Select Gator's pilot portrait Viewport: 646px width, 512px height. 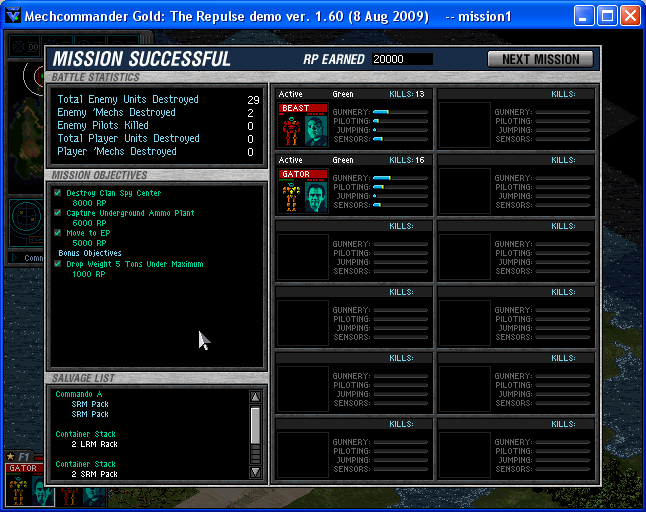316,197
